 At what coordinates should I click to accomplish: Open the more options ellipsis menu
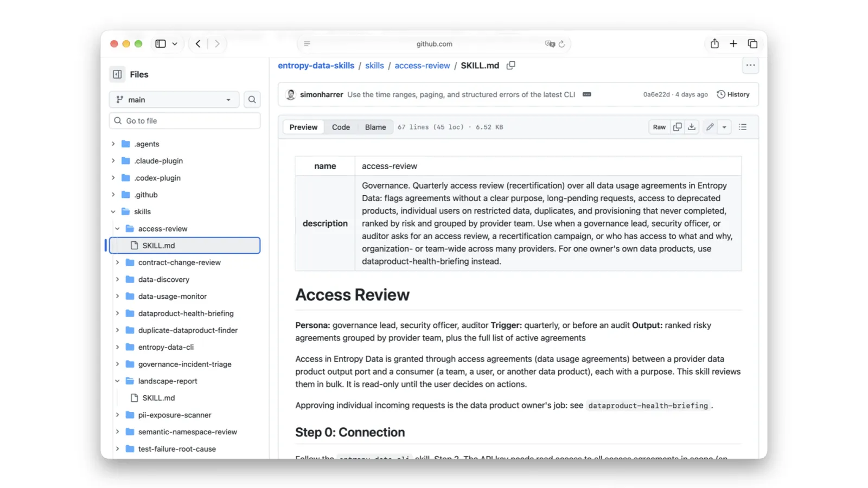pyautogui.click(x=750, y=66)
